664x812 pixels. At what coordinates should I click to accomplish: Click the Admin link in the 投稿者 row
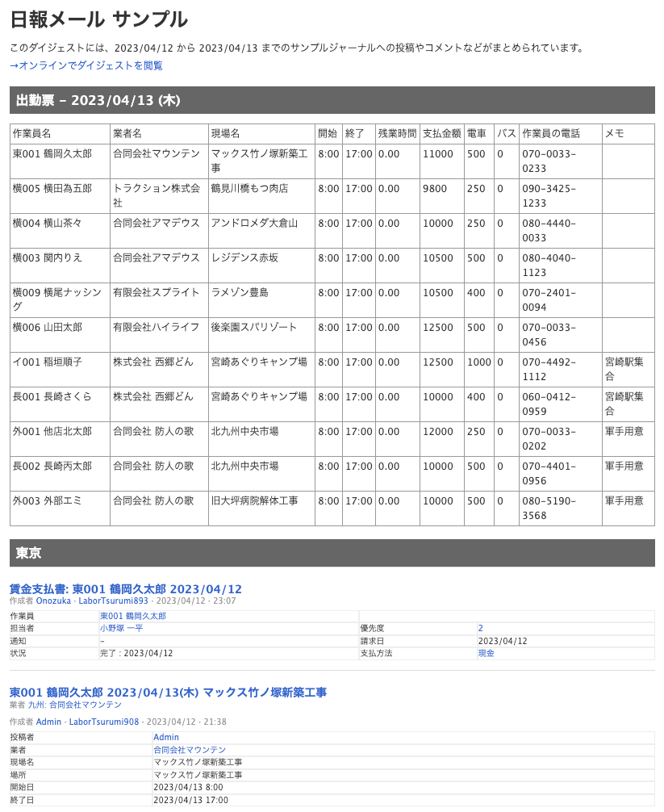(x=166, y=738)
